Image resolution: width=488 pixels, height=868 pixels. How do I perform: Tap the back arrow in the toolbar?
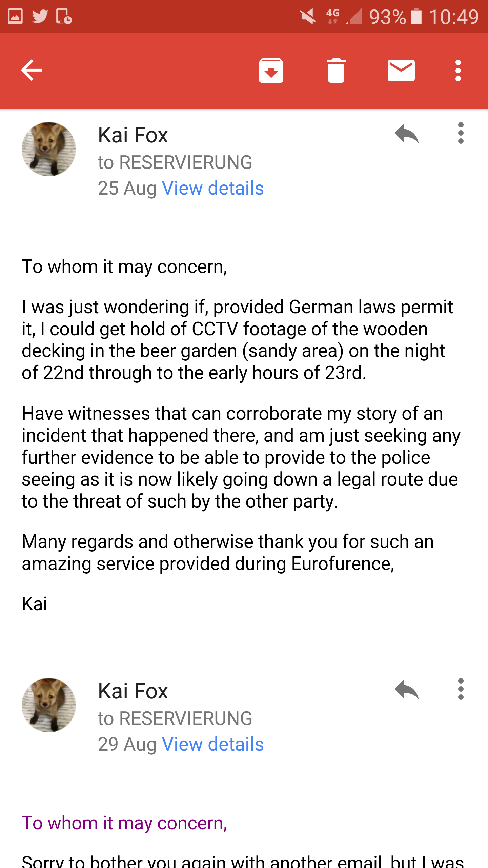pyautogui.click(x=32, y=71)
